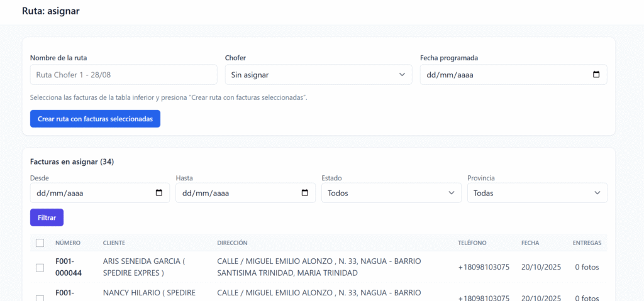Open calendar picker in Fecha programada field
The height and width of the screenshot is (301, 644).
pos(596,75)
